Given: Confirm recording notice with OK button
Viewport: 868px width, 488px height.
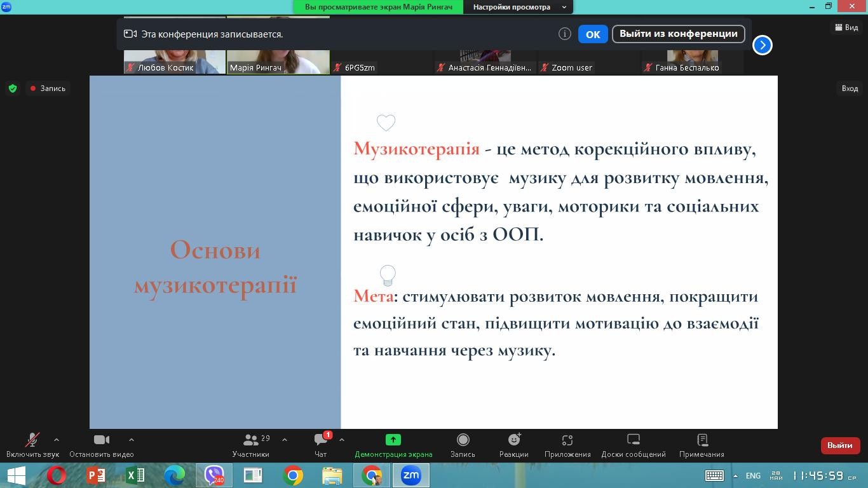Looking at the screenshot, I should coord(593,34).
